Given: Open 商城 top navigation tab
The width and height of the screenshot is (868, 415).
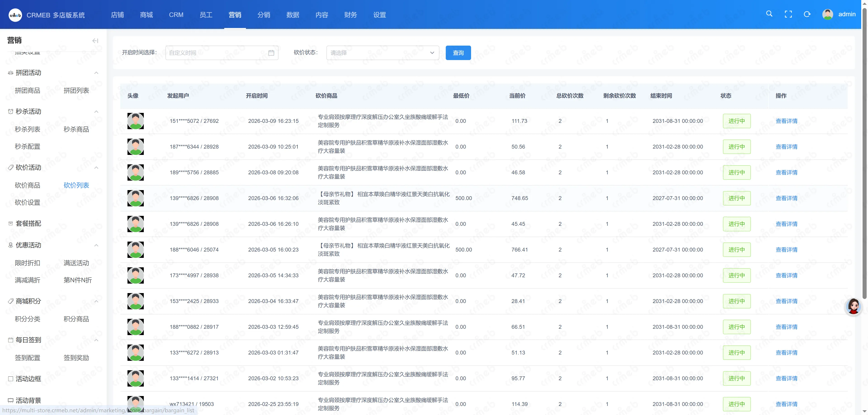Looking at the screenshot, I should [146, 15].
